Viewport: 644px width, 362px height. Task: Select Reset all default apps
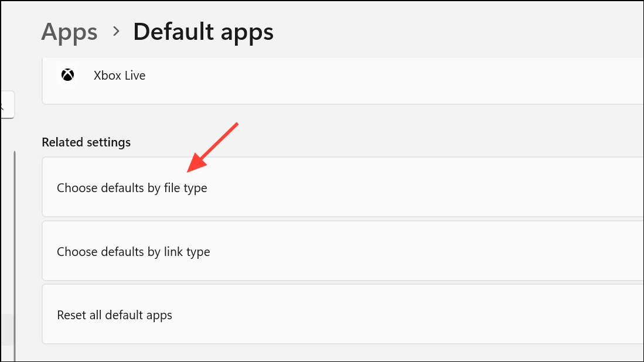[x=114, y=315]
